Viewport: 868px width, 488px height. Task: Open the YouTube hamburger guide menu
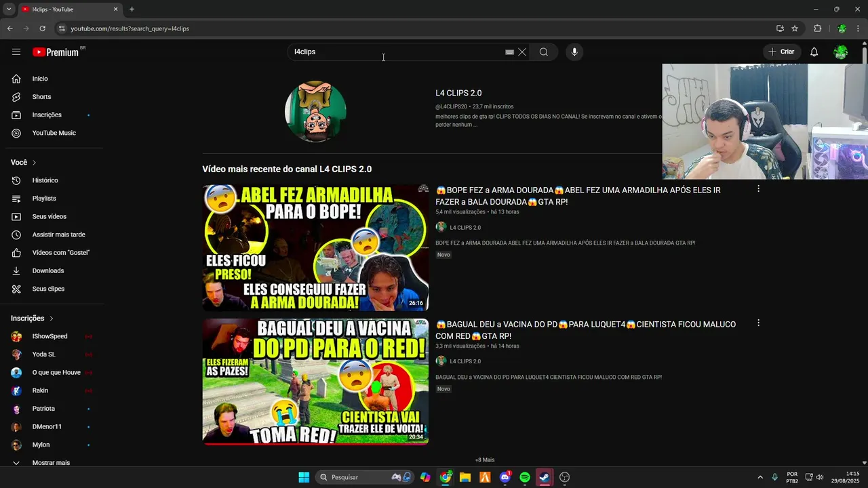pyautogui.click(x=16, y=52)
